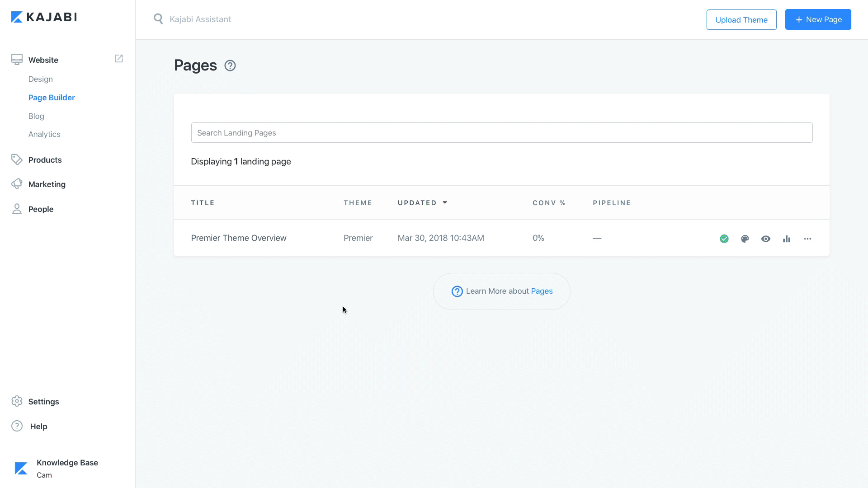
Task: Click the New Page button
Action: [x=818, y=19]
